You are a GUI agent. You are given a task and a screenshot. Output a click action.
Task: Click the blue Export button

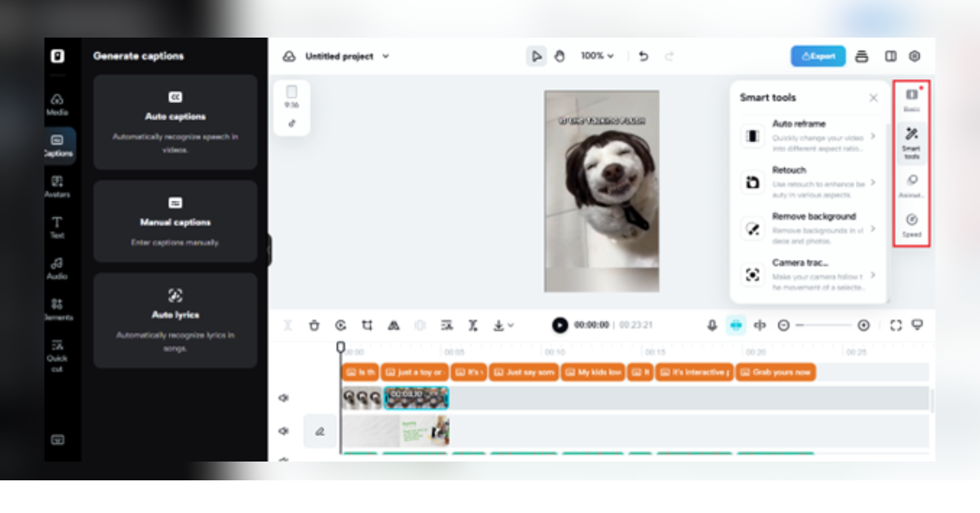click(x=817, y=56)
